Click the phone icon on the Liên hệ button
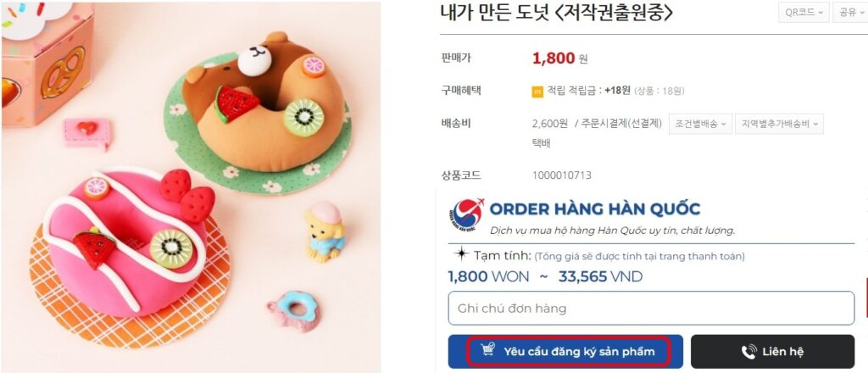 point(749,352)
